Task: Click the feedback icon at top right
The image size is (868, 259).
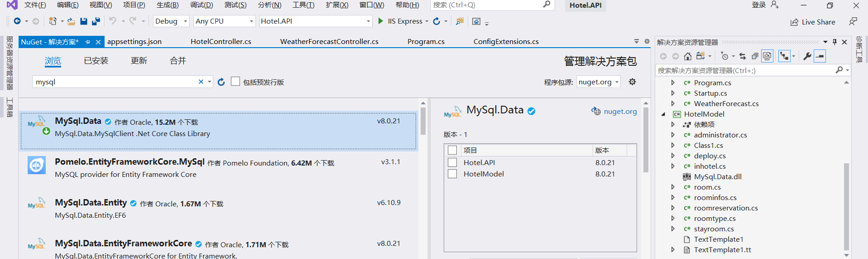Action: click(x=853, y=21)
